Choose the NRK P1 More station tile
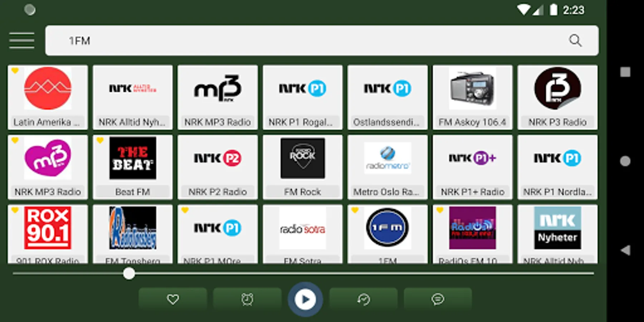Viewport: 644px width, 322px height. click(218, 234)
